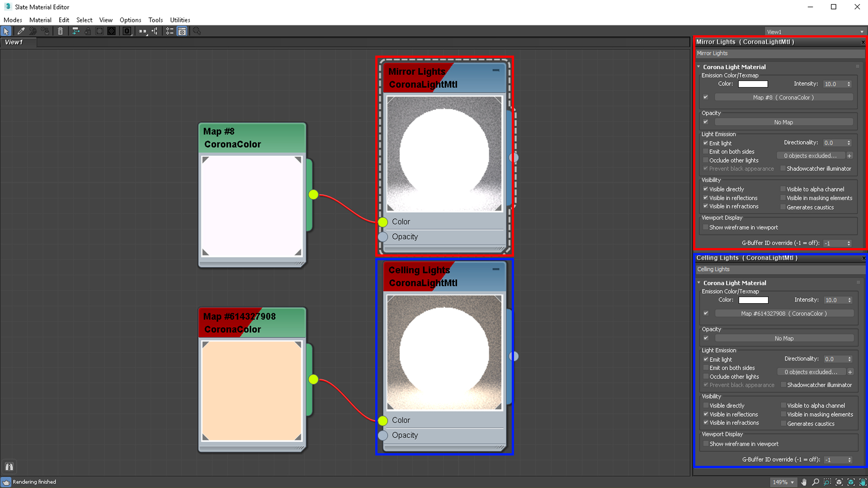Enable Occlude other lights for Mirror Lights
The height and width of the screenshot is (488, 868).
(706, 160)
